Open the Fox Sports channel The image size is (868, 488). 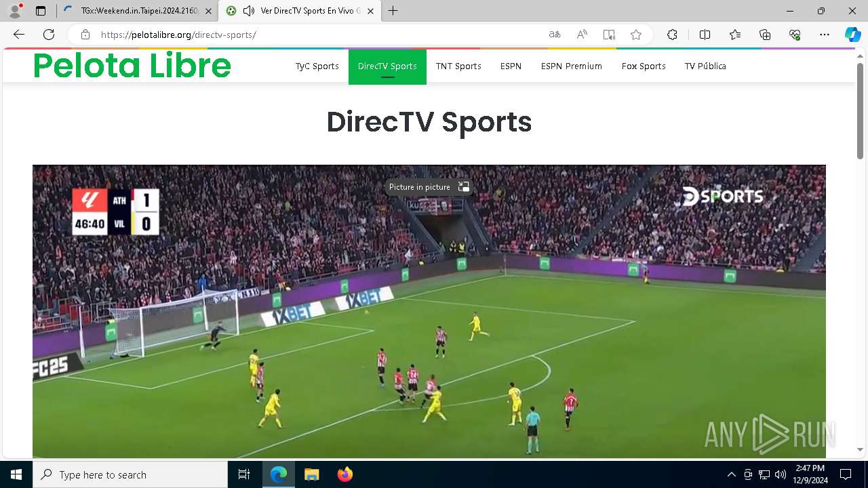[644, 66]
